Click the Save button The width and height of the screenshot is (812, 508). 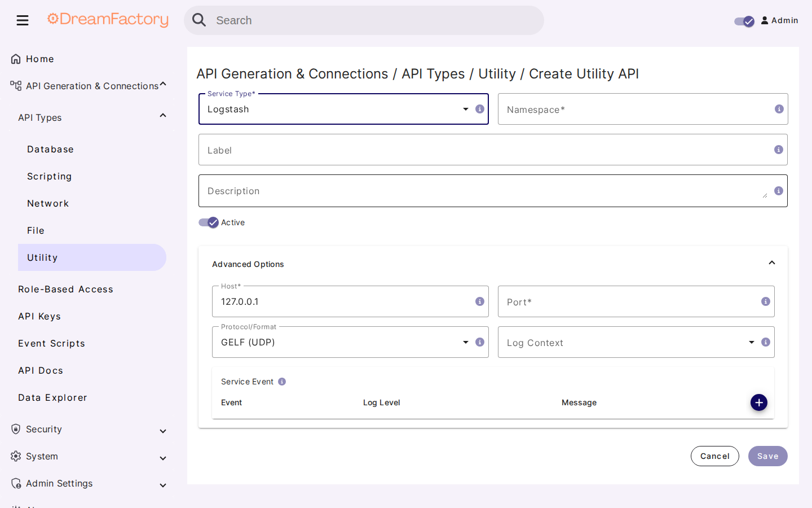pos(768,456)
